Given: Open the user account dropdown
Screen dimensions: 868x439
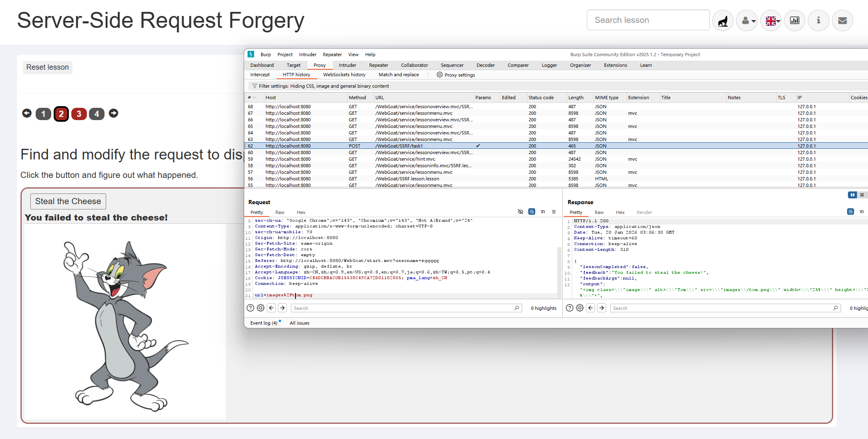Looking at the screenshot, I should [747, 20].
